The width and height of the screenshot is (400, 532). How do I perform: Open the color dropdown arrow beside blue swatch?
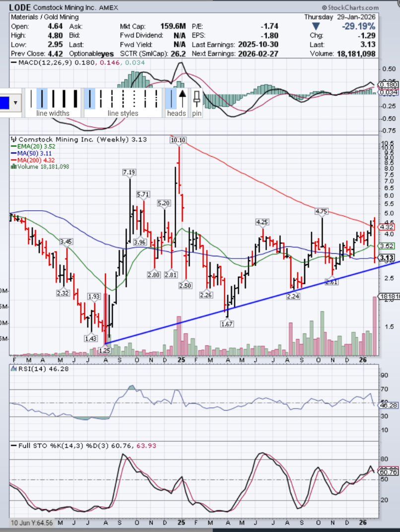click(15, 103)
